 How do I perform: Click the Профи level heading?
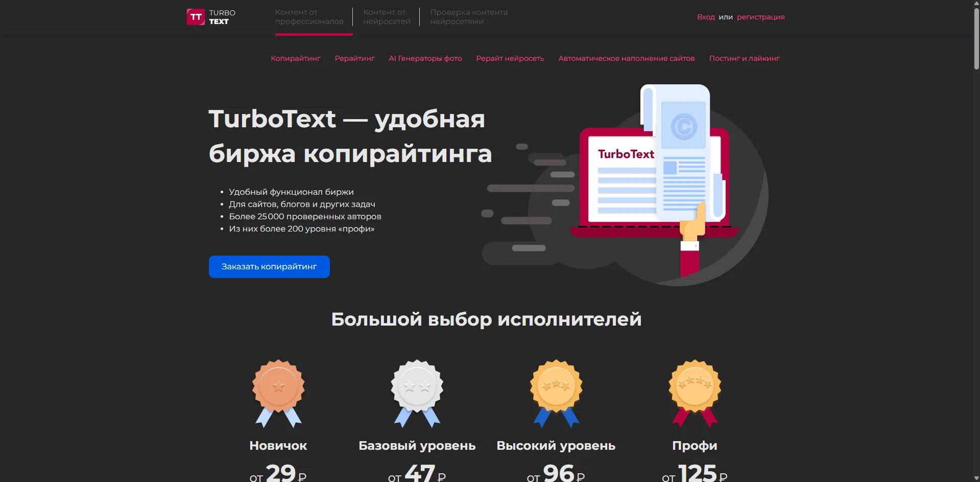pyautogui.click(x=695, y=446)
